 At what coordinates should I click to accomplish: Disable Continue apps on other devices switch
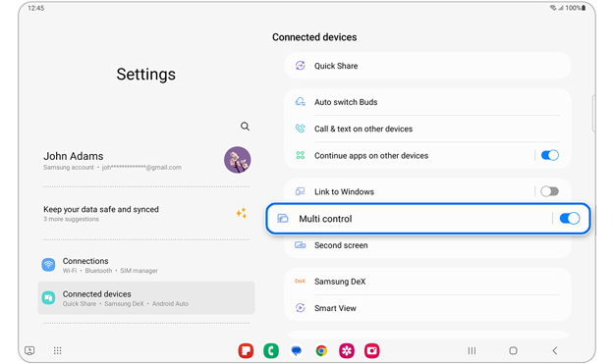tap(550, 155)
